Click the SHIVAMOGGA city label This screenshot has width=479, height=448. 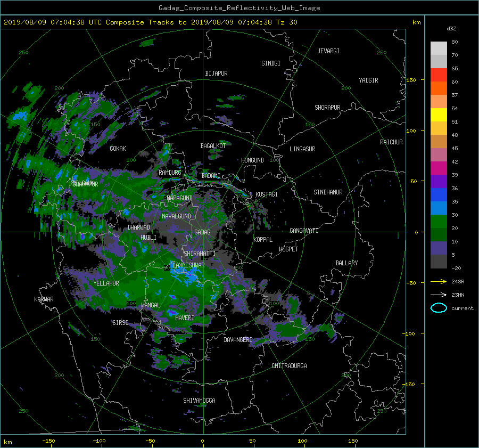pyautogui.click(x=199, y=401)
